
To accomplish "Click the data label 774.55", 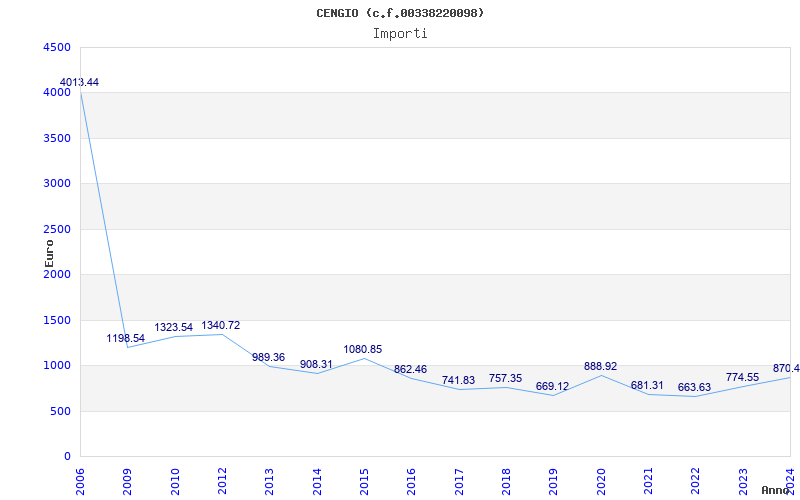I will click(x=742, y=378).
